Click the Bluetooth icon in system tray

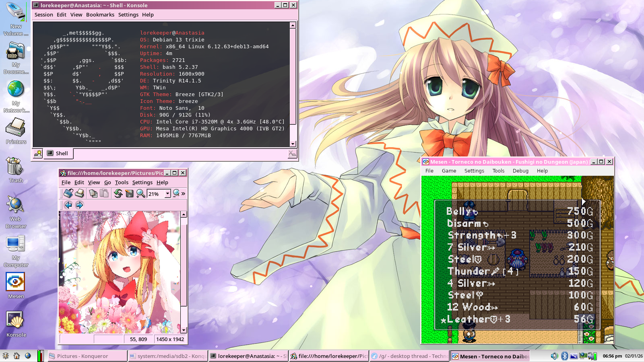pyautogui.click(x=564, y=356)
